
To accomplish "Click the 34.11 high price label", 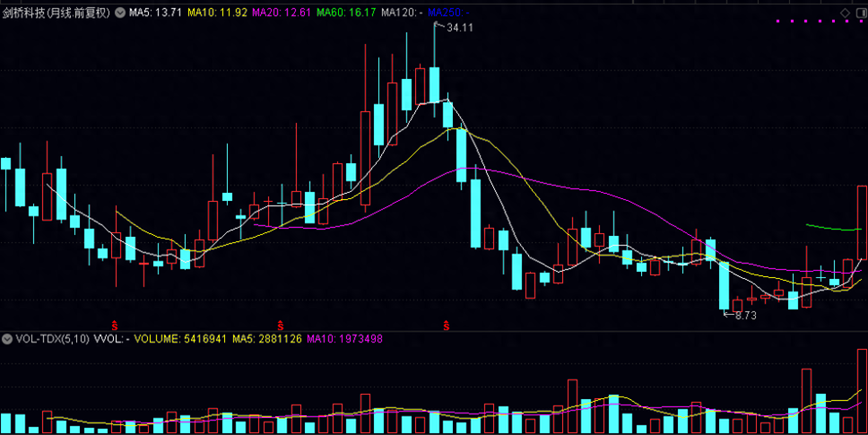I will (460, 28).
